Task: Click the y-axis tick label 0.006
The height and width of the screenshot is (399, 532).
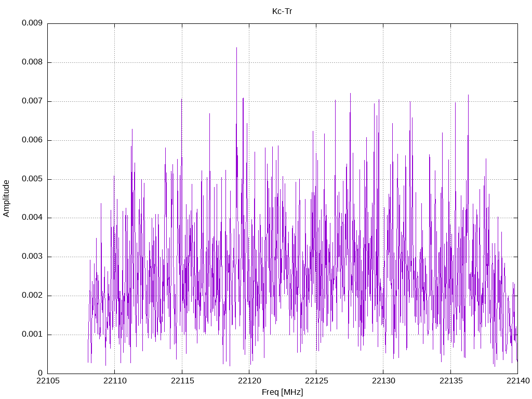Action: (x=32, y=140)
